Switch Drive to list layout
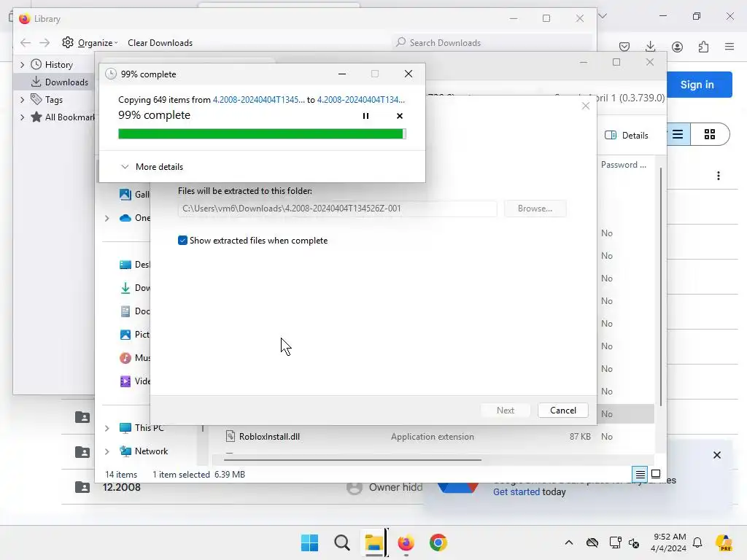The width and height of the screenshot is (747, 560). pos(678,134)
